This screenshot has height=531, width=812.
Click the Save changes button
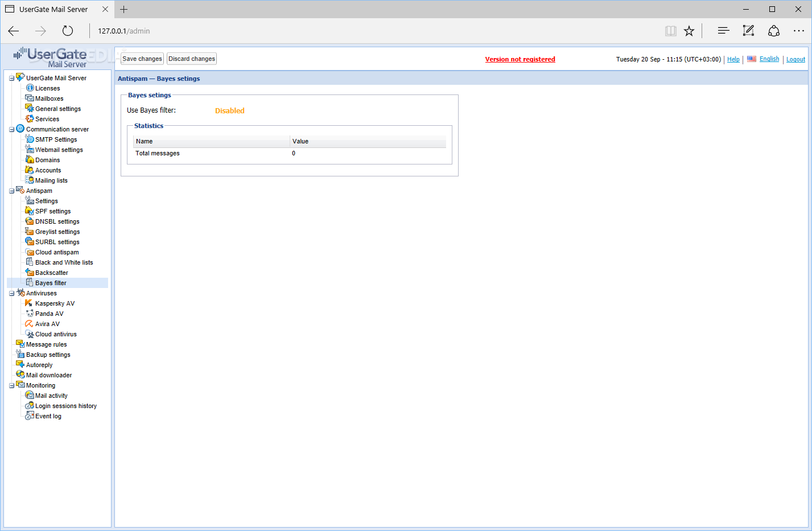pyautogui.click(x=142, y=59)
